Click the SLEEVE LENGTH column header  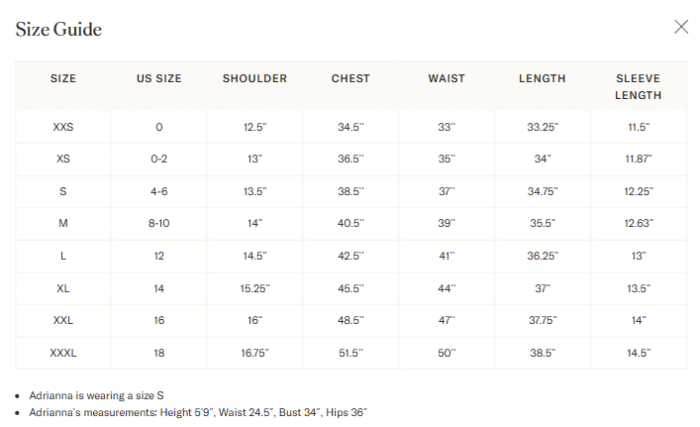(638, 87)
